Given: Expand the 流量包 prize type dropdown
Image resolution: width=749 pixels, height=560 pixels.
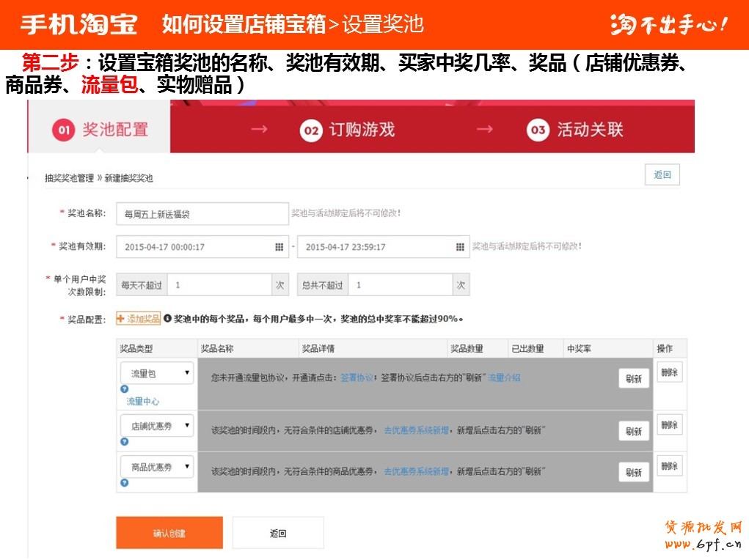Looking at the screenshot, I should (157, 373).
